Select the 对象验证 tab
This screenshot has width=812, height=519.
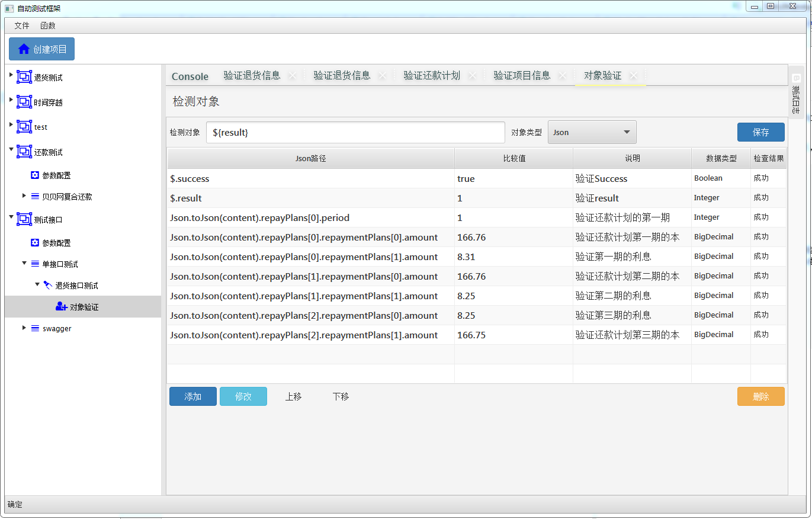603,76
